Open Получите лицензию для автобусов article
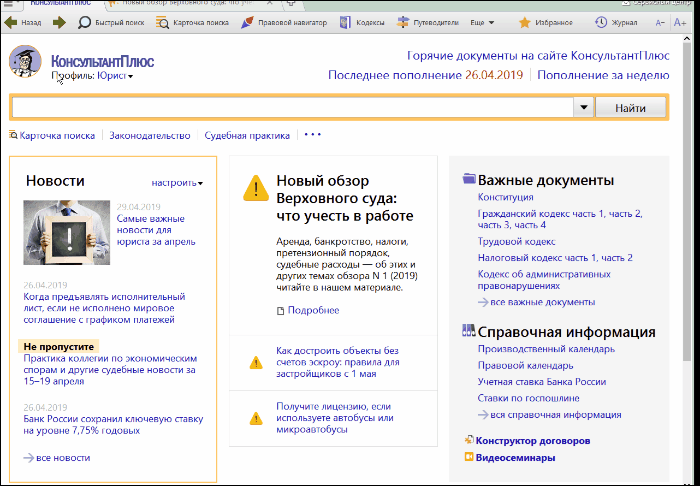The height and width of the screenshot is (486, 700). 335,418
